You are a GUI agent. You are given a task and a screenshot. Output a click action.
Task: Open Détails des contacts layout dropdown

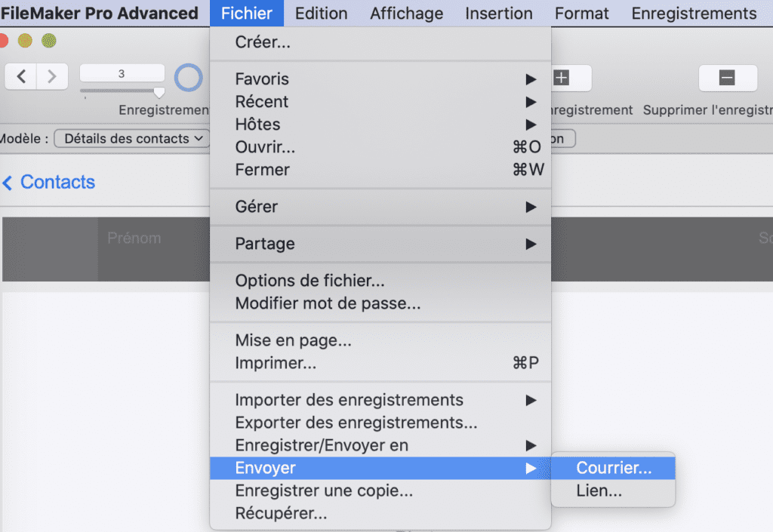[133, 138]
